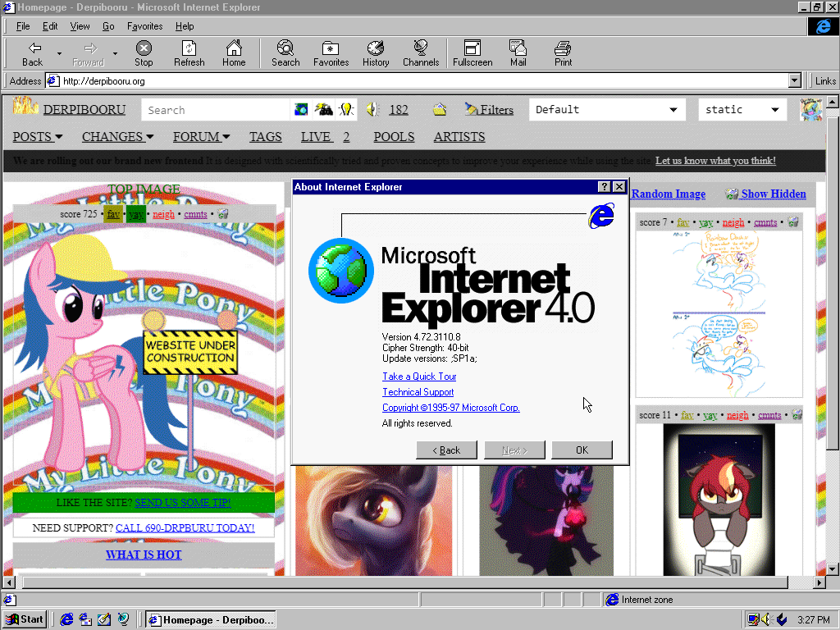Click the recycle bin icon on the score 725 image
The image size is (840, 630).
coord(223,214)
